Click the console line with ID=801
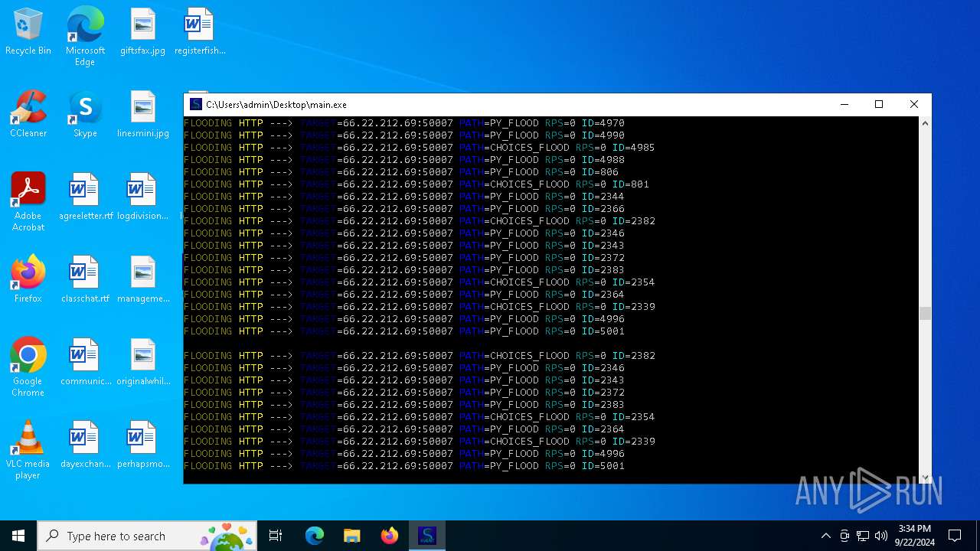Screen dimensions: 980x551 click(416, 184)
